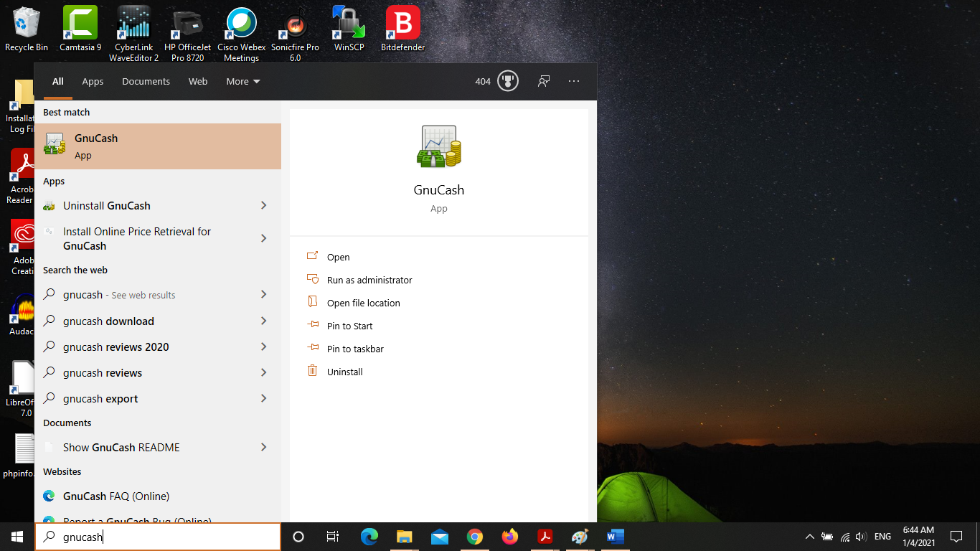This screenshot has height=551, width=980.
Task: Launch Google Chrome from the taskbar
Action: (x=474, y=537)
